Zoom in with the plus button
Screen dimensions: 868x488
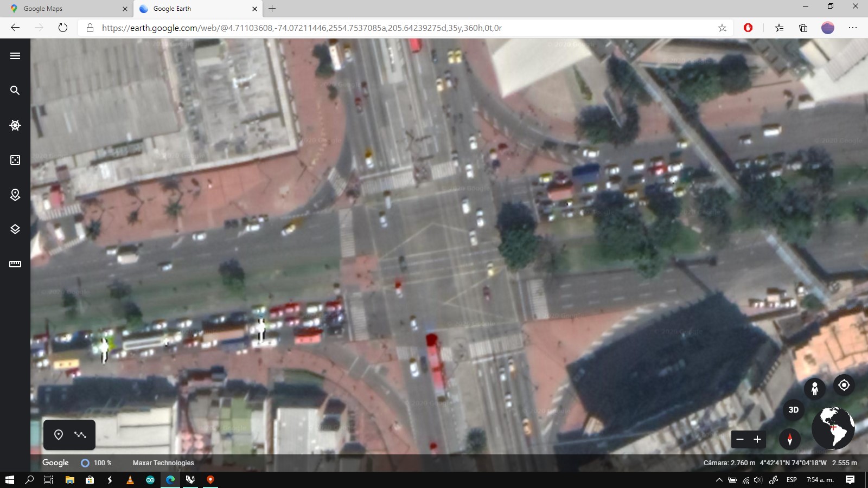[x=757, y=439]
